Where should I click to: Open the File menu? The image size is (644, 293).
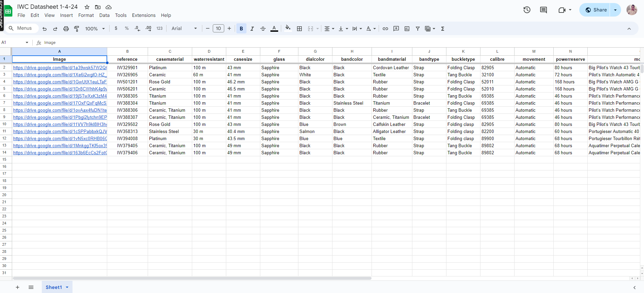[21, 15]
